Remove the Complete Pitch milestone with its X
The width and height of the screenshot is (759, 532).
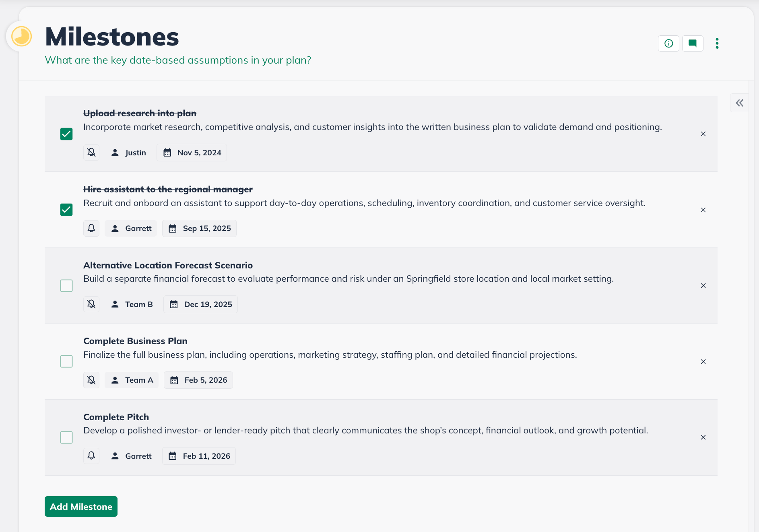point(703,437)
